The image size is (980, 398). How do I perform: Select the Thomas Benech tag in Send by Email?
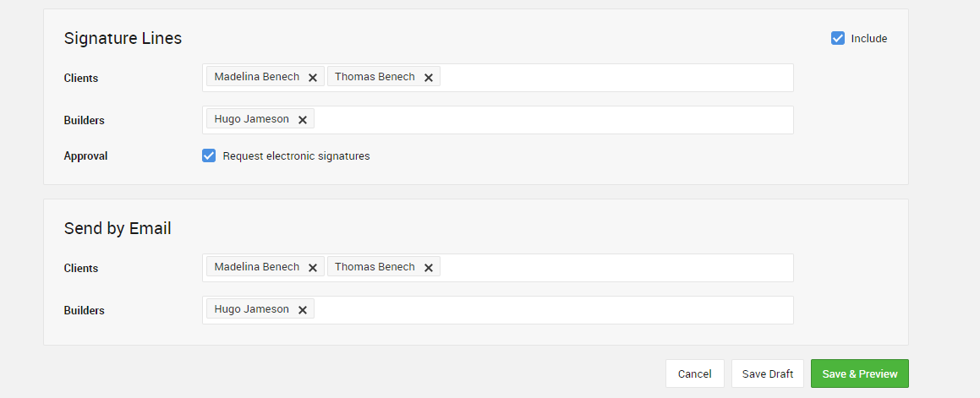(375, 267)
